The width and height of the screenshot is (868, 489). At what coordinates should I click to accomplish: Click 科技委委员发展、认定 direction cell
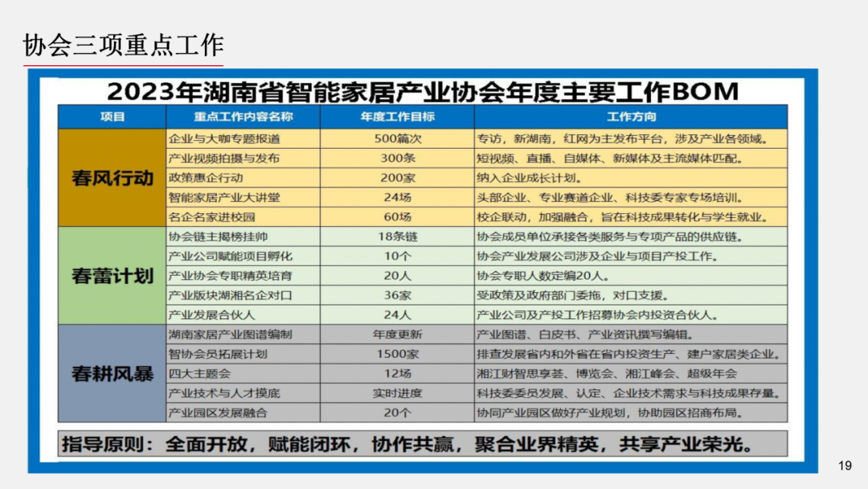pos(631,393)
